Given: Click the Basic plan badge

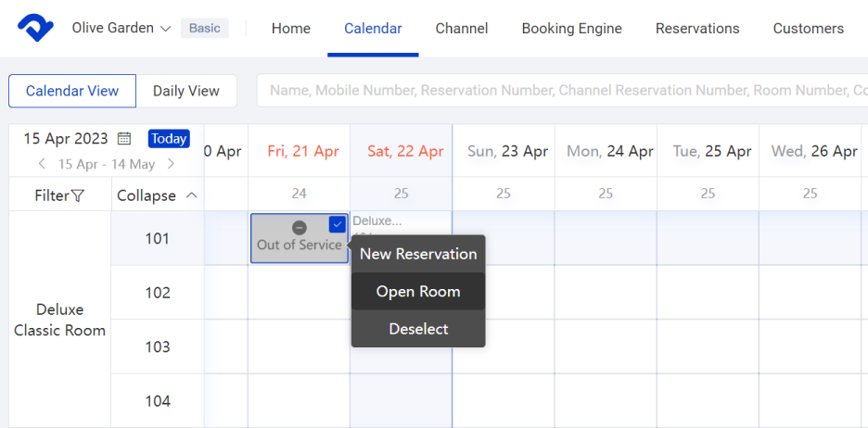Looking at the screenshot, I should (x=205, y=29).
